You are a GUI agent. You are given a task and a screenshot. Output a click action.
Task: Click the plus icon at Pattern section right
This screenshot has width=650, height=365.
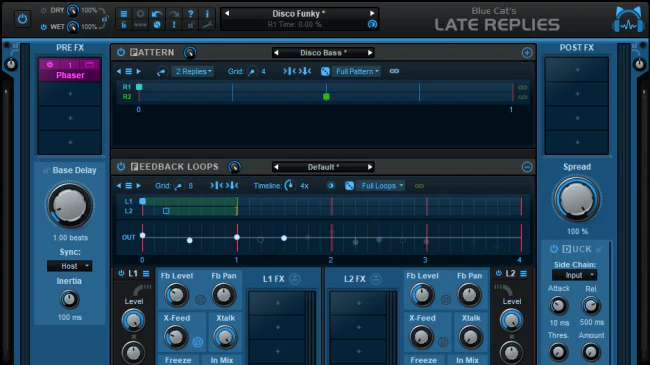pos(527,53)
